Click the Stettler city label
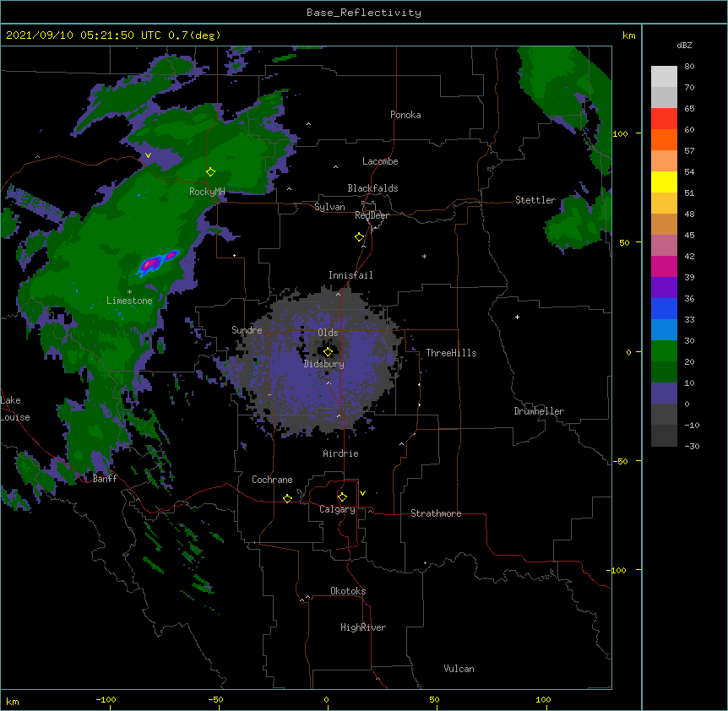The width and height of the screenshot is (728, 711). pyautogui.click(x=535, y=200)
